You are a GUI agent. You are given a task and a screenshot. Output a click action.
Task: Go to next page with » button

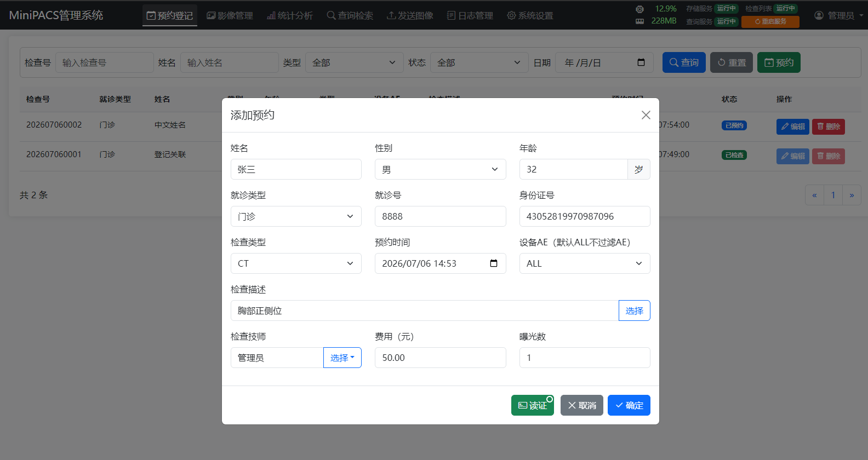click(x=852, y=195)
